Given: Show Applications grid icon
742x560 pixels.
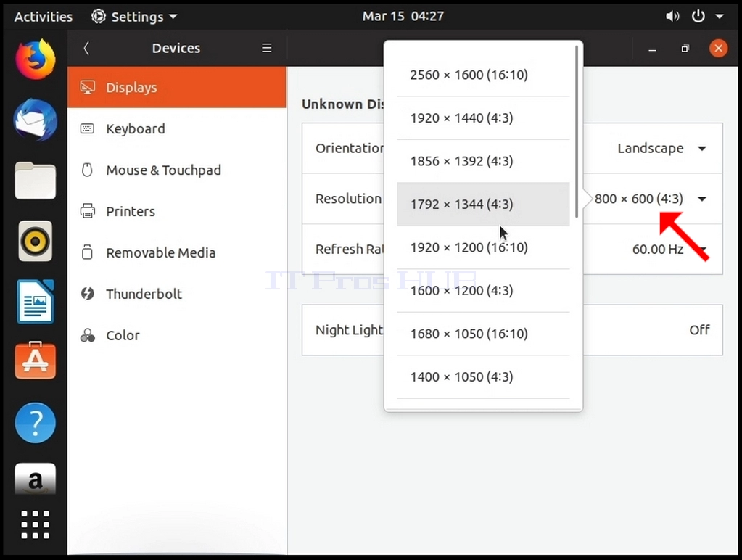Looking at the screenshot, I should tap(36, 524).
